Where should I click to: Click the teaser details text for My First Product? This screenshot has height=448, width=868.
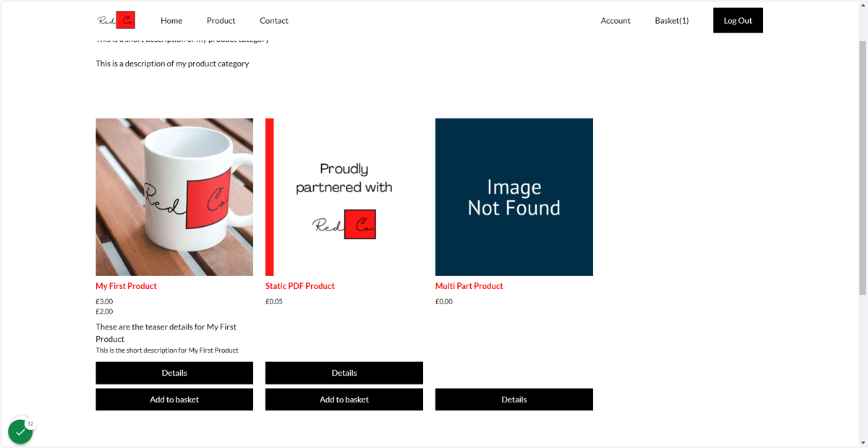tap(166, 333)
